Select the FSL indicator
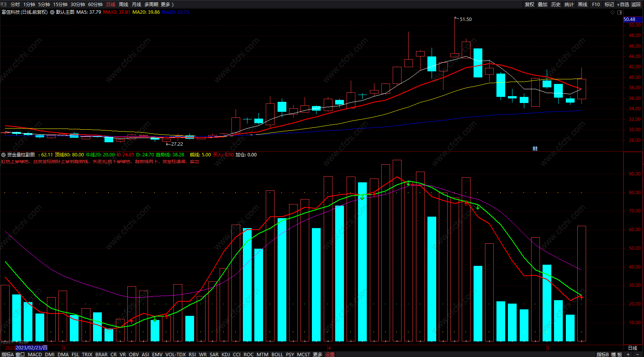Image resolution: width=644 pixels, height=357 pixels. (75, 354)
